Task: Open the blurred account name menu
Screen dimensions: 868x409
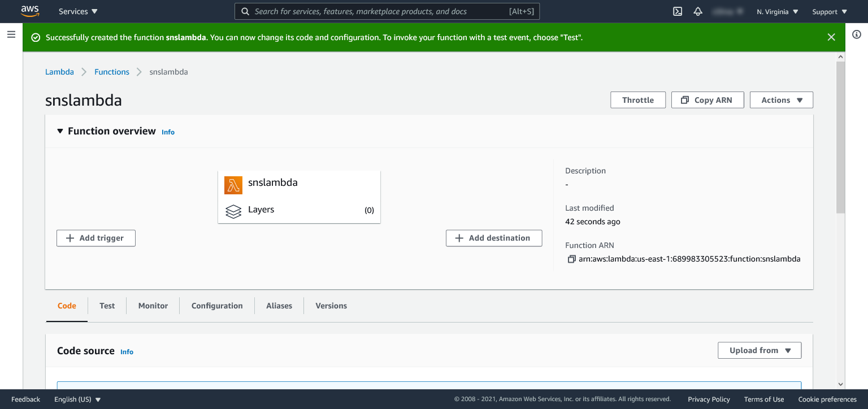Action: (729, 11)
